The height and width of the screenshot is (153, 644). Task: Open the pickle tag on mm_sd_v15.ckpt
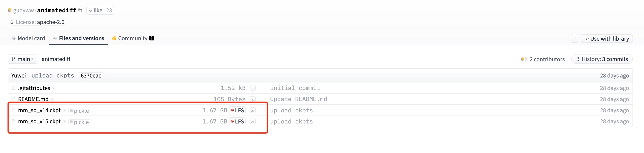pos(79,122)
